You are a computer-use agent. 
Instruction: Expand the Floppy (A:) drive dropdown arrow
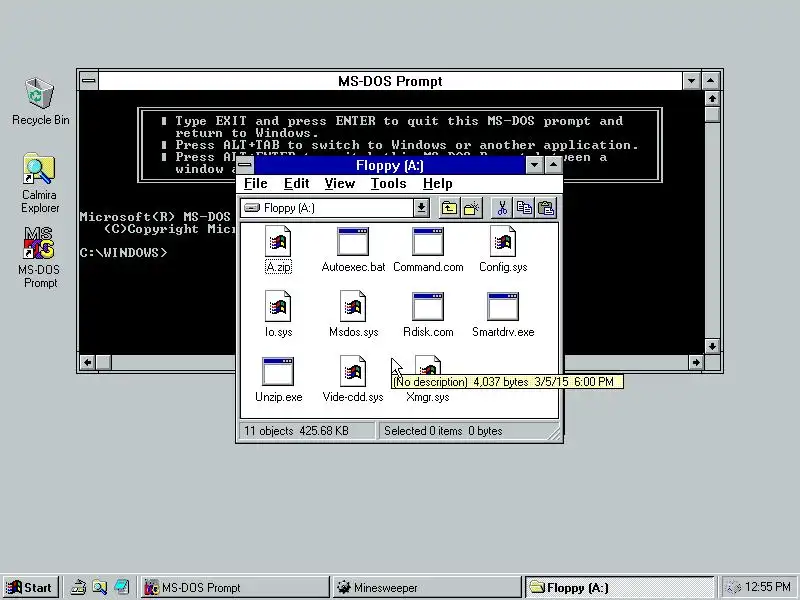[x=421, y=208]
